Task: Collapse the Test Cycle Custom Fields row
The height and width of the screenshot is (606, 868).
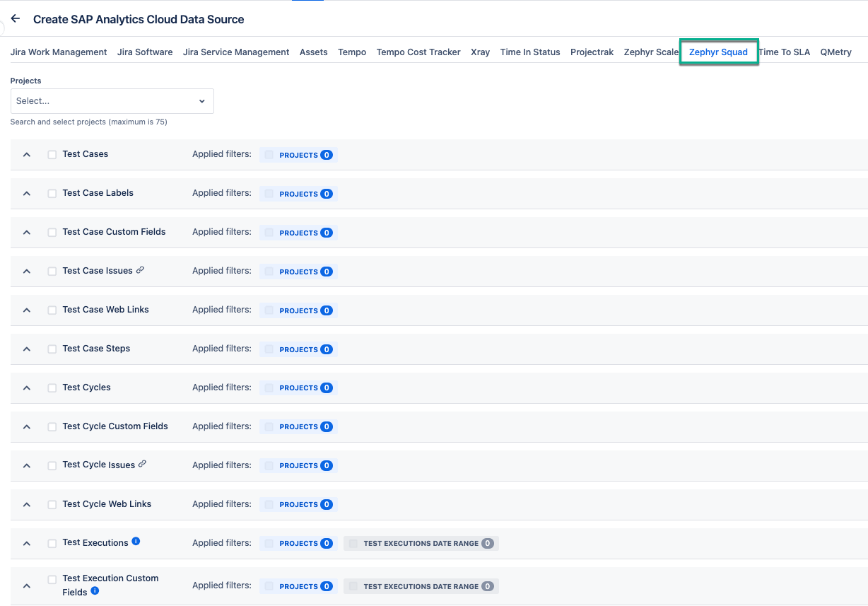Action: pyautogui.click(x=27, y=427)
